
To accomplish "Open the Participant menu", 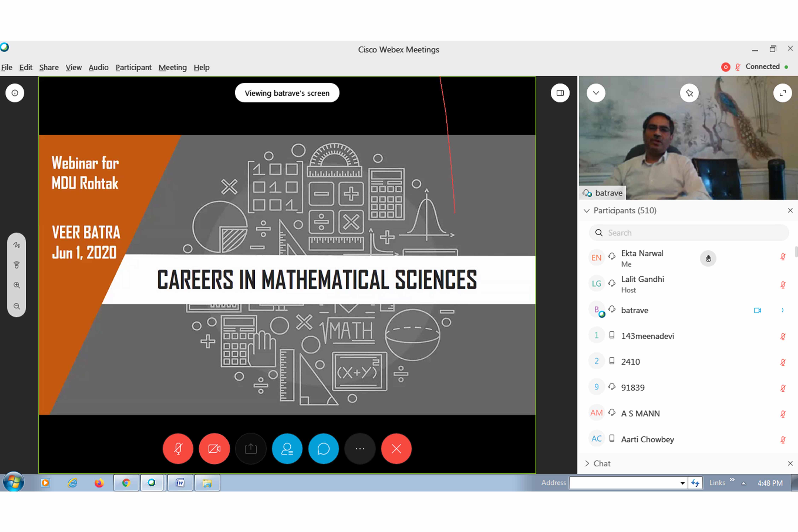I will 133,67.
